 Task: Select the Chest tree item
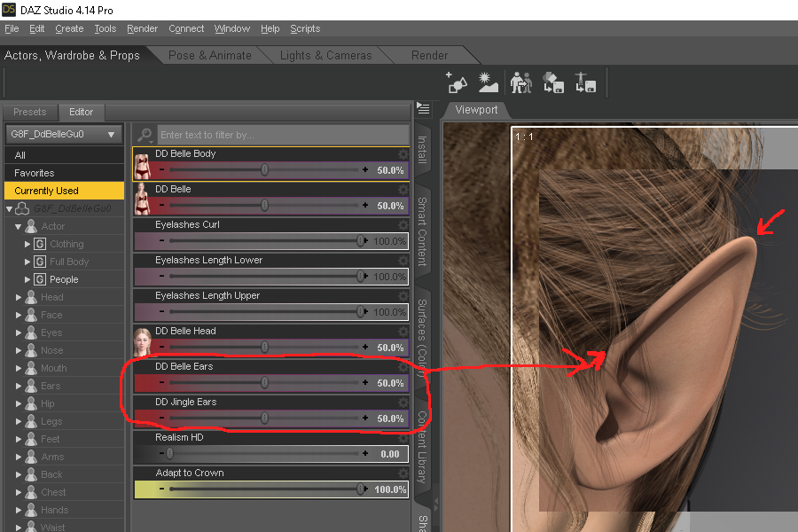pyautogui.click(x=53, y=492)
